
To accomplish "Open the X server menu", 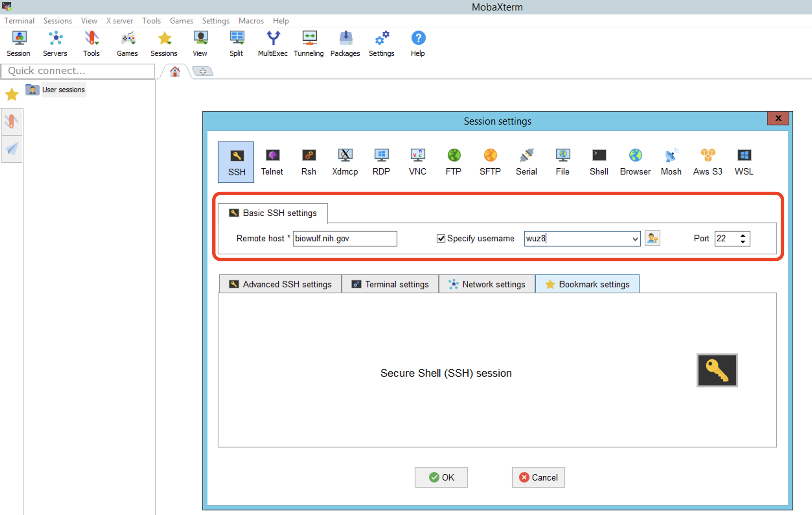I will tap(119, 21).
